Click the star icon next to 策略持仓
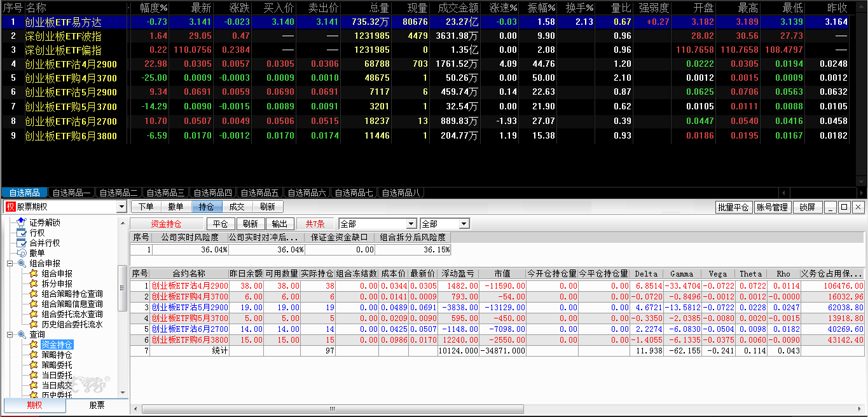This screenshot has height=417, width=868. (34, 355)
